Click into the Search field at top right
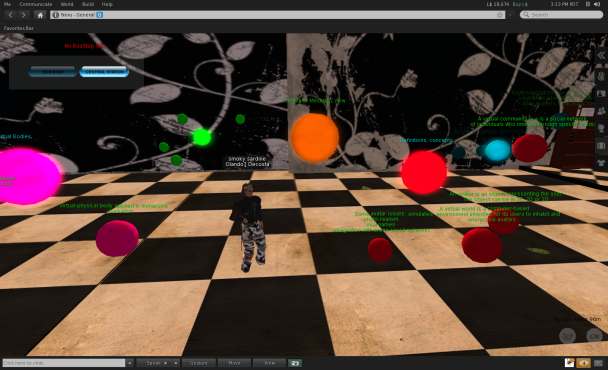 [561, 15]
